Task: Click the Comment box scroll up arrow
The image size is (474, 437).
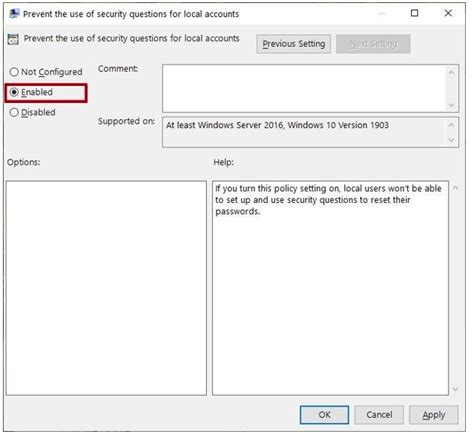Action: 451,72
